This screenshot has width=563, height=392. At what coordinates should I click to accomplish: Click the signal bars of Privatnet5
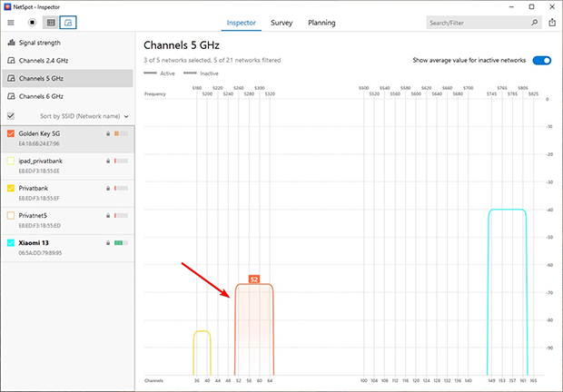click(x=121, y=216)
